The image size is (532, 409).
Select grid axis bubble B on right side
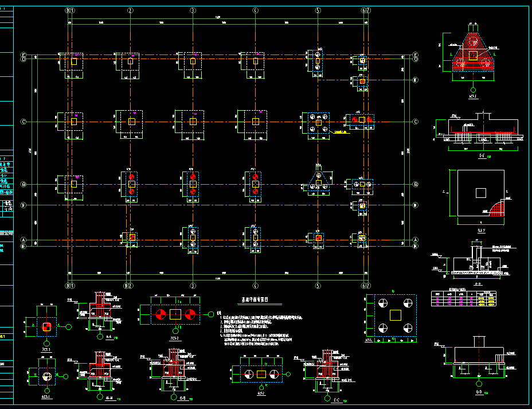coord(416,184)
